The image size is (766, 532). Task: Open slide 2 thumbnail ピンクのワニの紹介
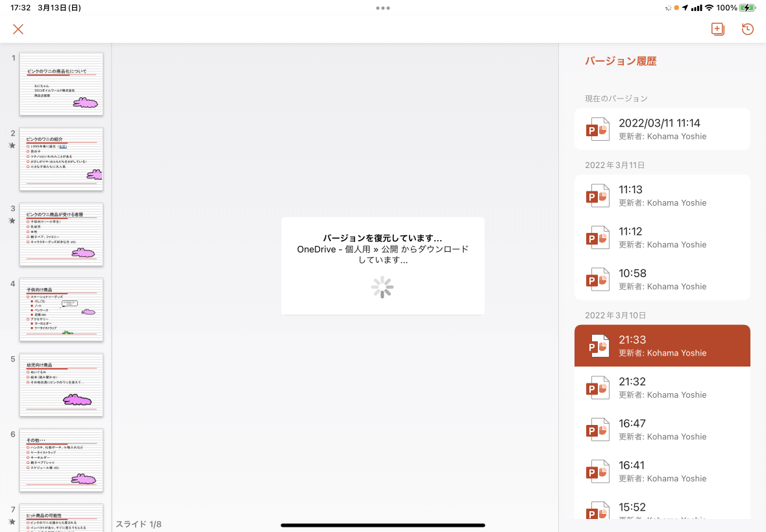pos(61,159)
